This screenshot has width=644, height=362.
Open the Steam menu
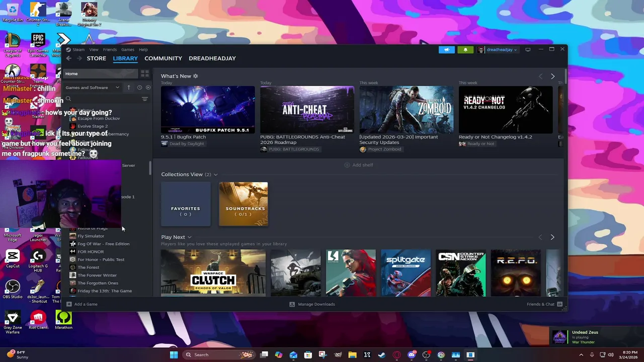[78, 50]
